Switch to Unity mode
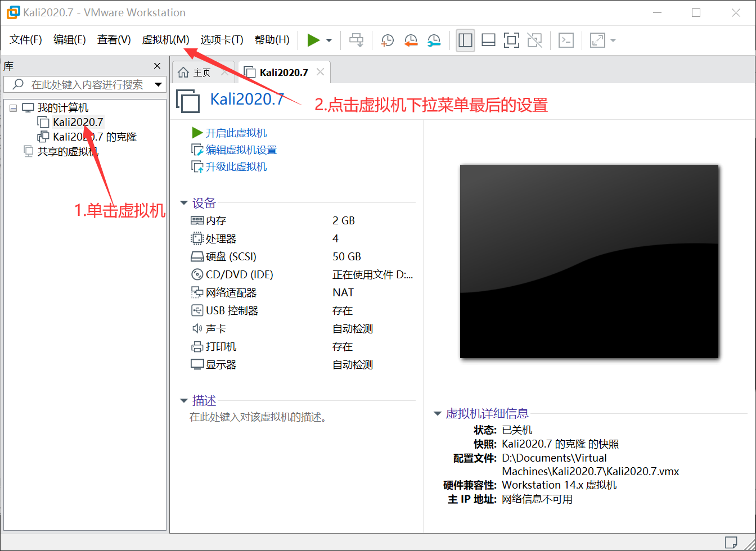The width and height of the screenshot is (756, 551). 534,40
